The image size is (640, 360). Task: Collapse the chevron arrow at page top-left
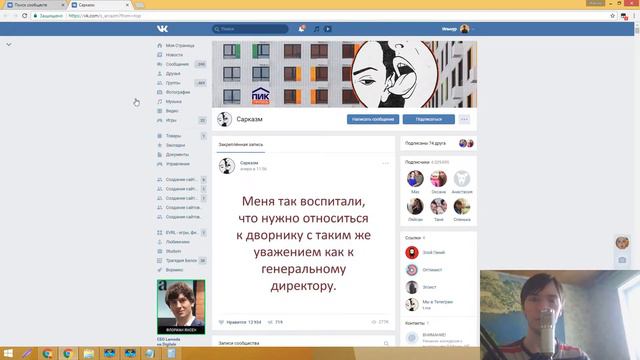point(9,44)
